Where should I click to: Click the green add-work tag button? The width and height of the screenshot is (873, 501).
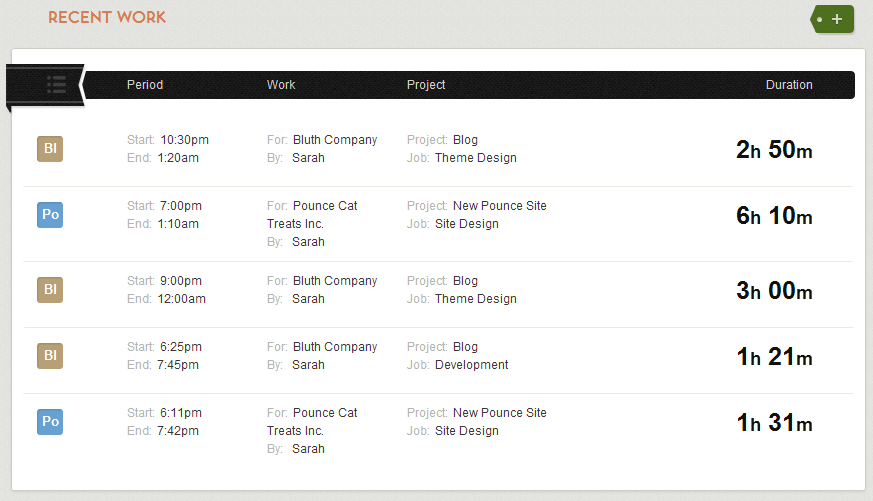point(832,19)
